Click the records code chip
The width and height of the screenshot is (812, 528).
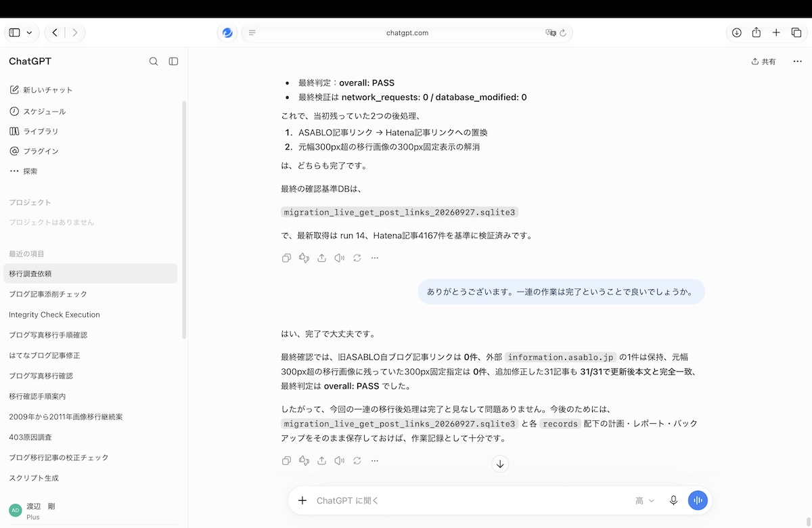pyautogui.click(x=560, y=424)
